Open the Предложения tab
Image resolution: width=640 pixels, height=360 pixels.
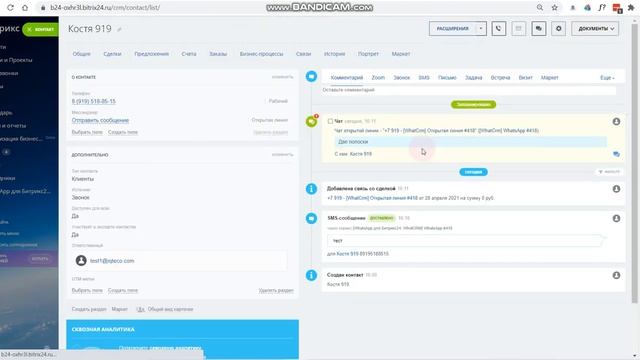tap(151, 54)
